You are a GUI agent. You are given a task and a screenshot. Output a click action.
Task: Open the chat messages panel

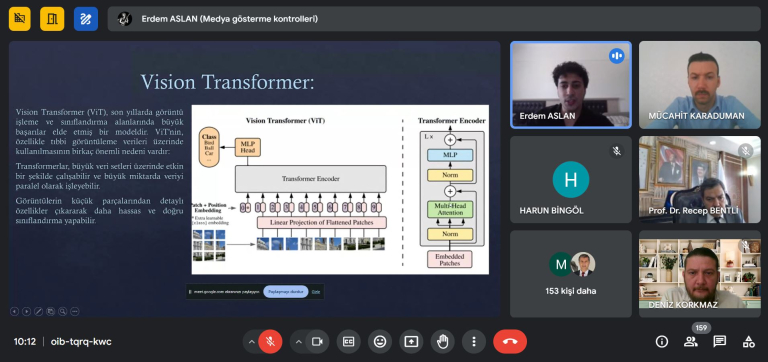point(720,342)
